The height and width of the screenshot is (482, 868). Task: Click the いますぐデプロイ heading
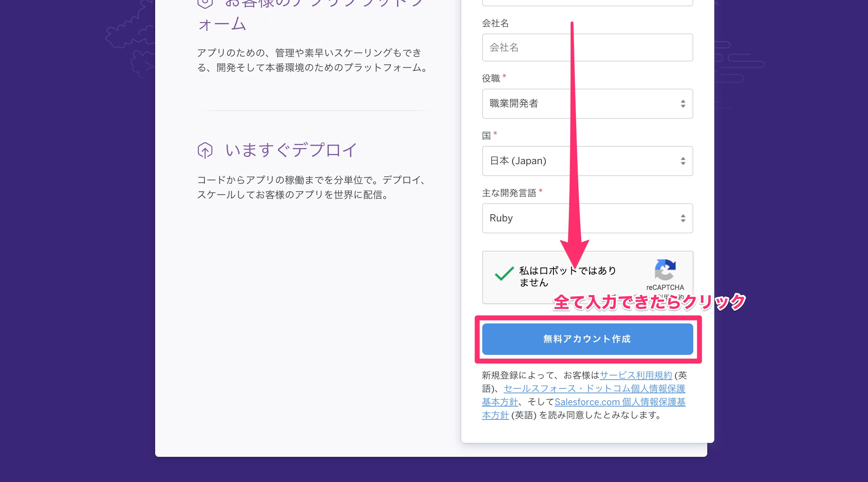291,150
